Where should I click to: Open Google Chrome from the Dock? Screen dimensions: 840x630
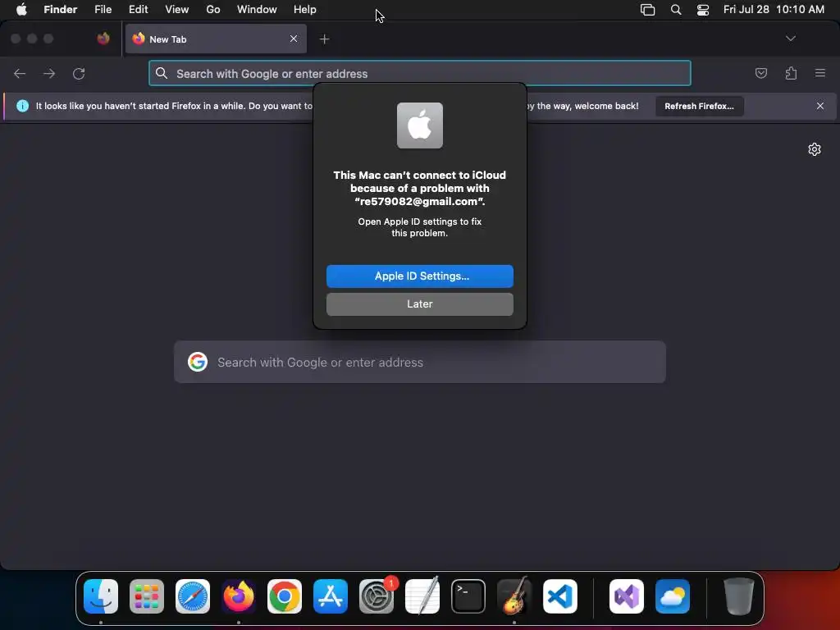[285, 596]
